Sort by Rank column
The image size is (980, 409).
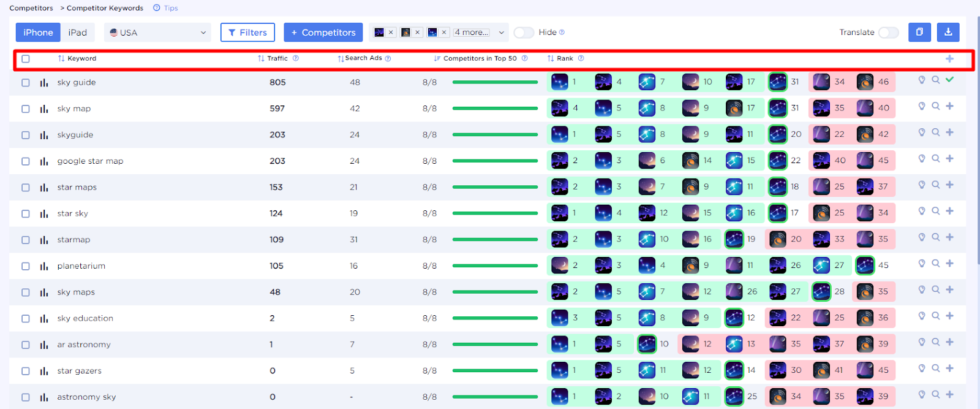pos(560,58)
